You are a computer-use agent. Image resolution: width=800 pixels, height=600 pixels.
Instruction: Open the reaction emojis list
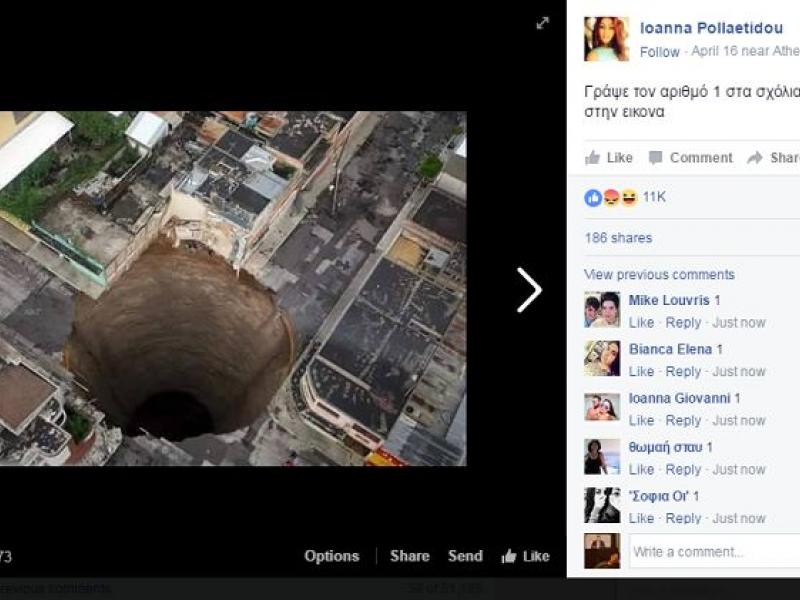(x=610, y=198)
